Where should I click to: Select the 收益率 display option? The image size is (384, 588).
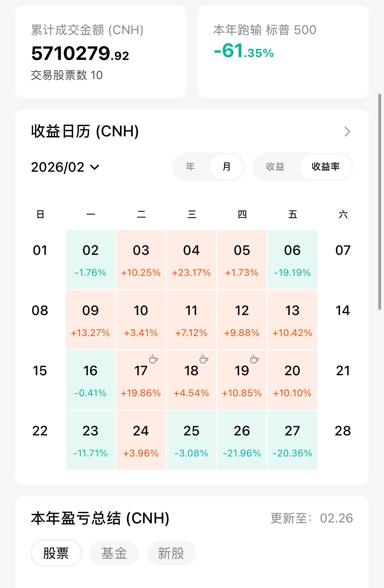(325, 167)
